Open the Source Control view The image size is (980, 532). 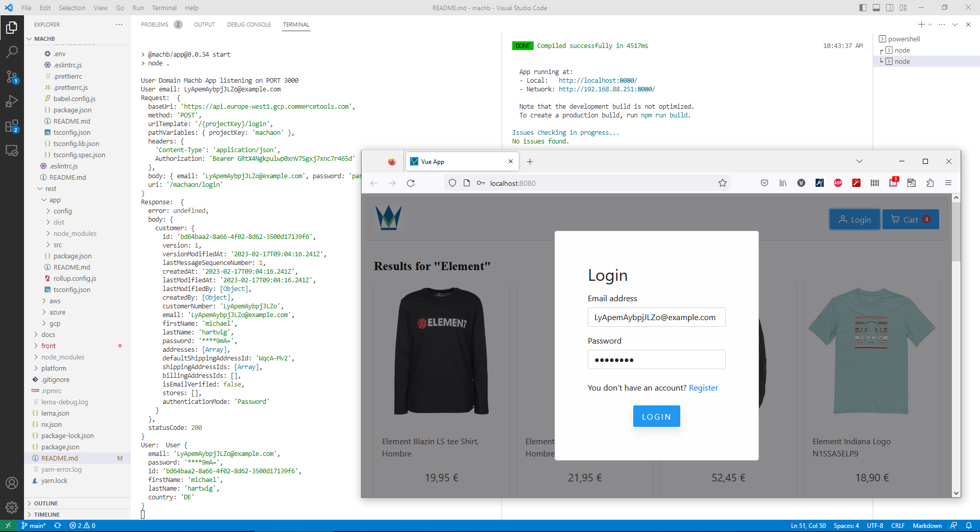point(12,77)
